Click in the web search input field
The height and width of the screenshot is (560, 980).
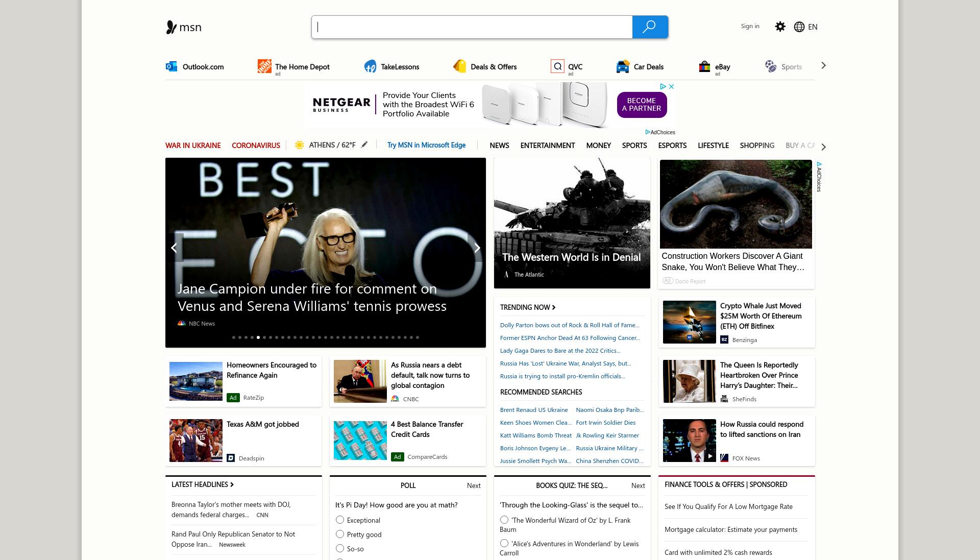[x=472, y=27]
